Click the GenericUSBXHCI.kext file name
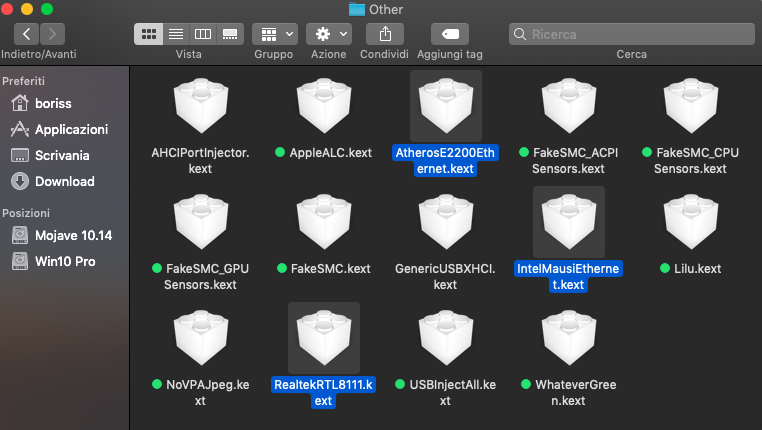This screenshot has width=762, height=430. [445, 276]
